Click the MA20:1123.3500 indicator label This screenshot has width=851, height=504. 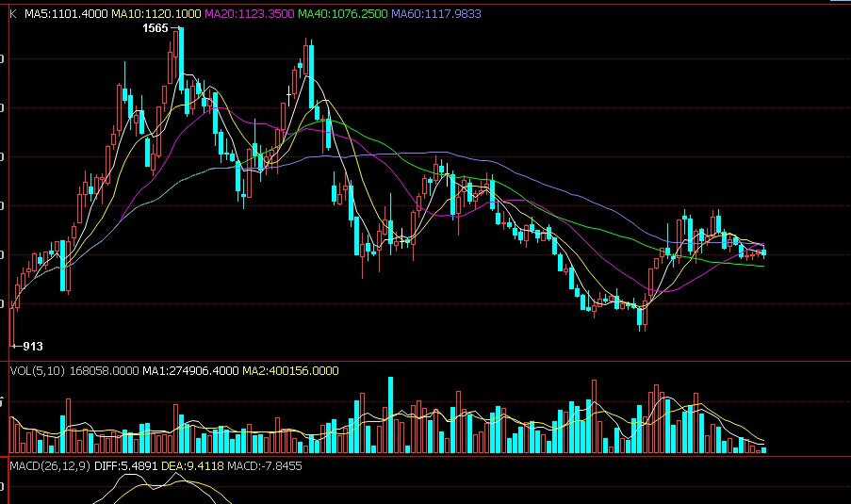pyautogui.click(x=249, y=14)
